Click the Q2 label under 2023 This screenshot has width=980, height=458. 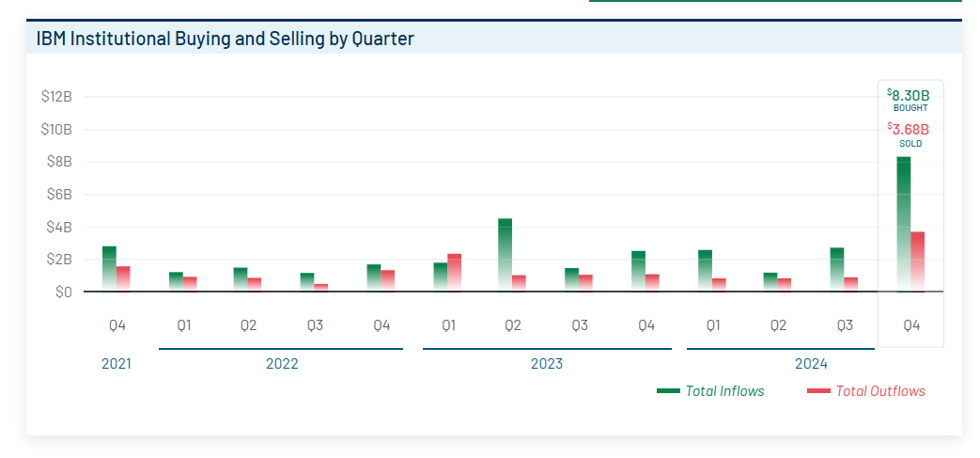click(x=513, y=326)
